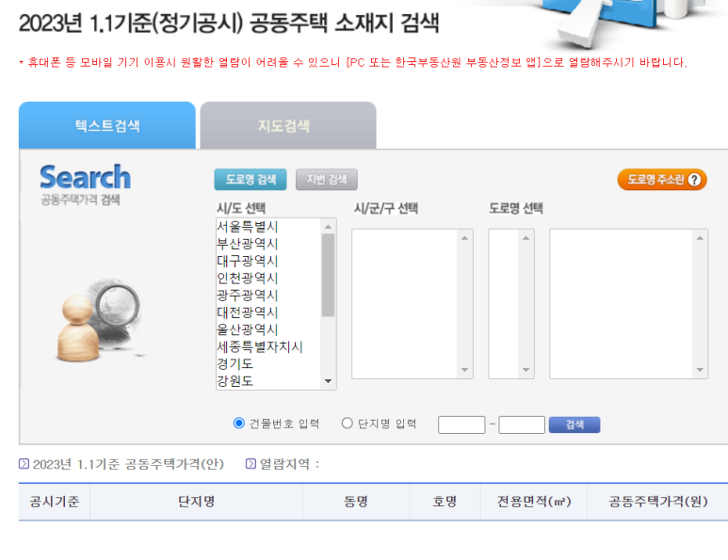Click the narrow 도로명 list scroll-up arrow
This screenshot has width=728, height=560.
[526, 238]
